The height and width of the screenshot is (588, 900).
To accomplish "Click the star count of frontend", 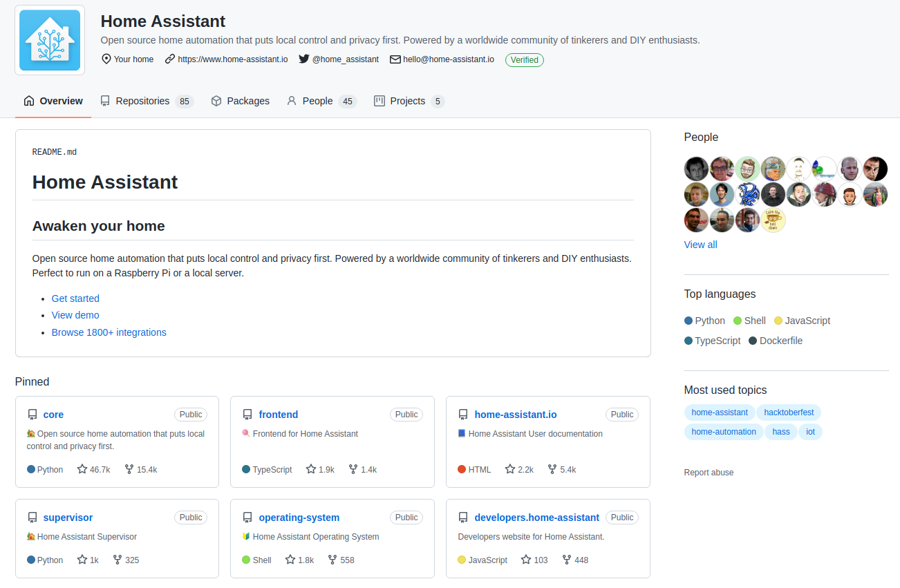I will click(320, 469).
